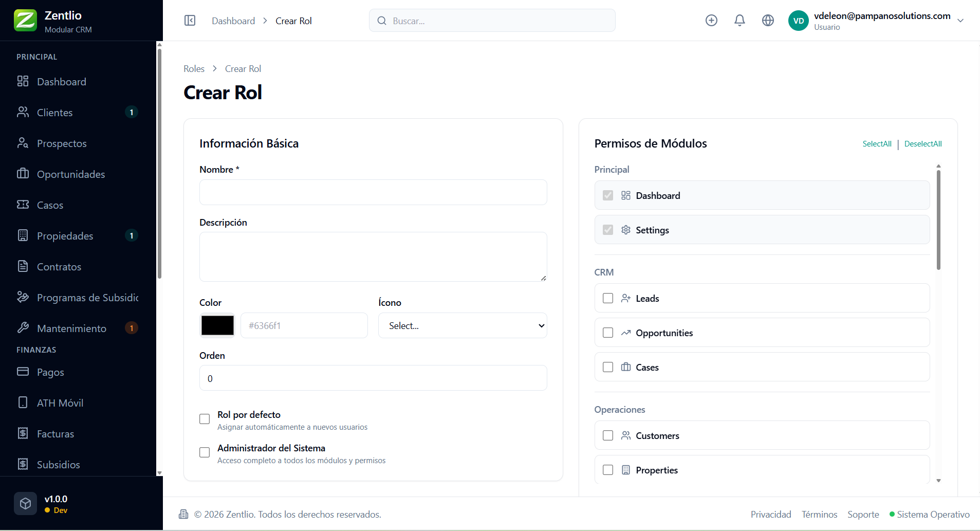Image resolution: width=980 pixels, height=531 pixels.
Task: Collapse the sidebar with the panel toggle icon
Action: pos(190,21)
